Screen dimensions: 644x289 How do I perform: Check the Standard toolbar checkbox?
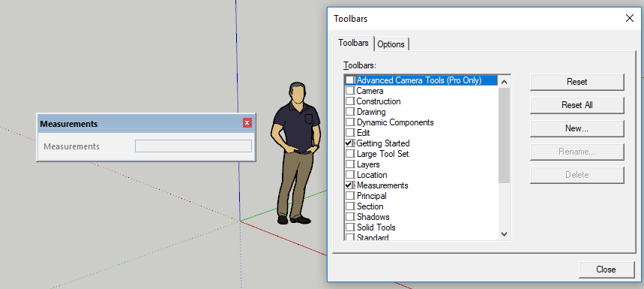click(350, 237)
